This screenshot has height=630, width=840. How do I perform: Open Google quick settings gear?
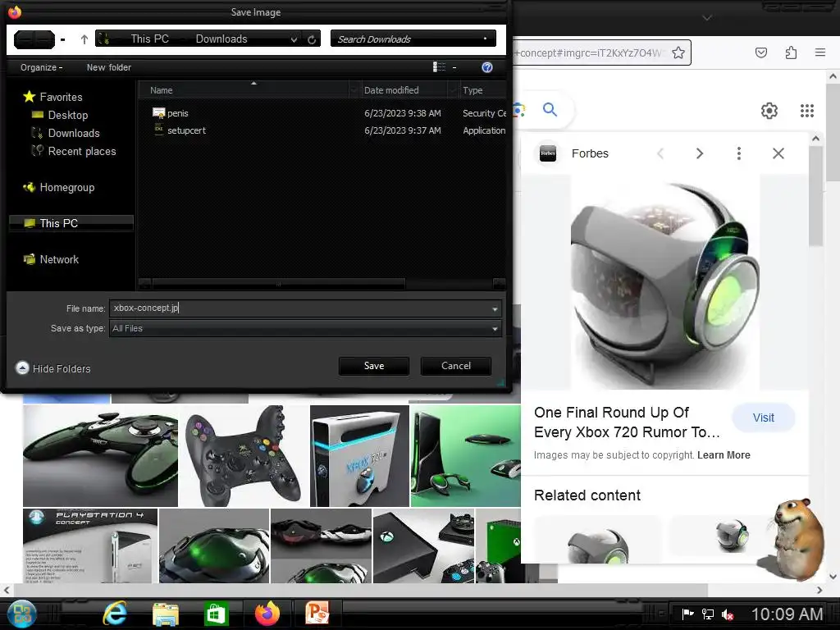pos(769,111)
